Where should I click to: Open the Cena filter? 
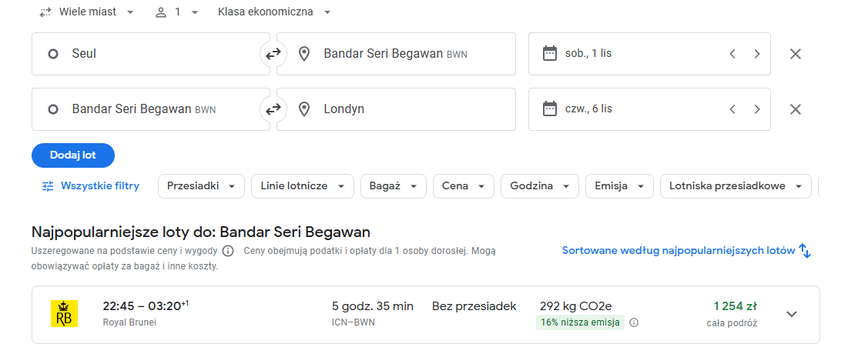[464, 186]
